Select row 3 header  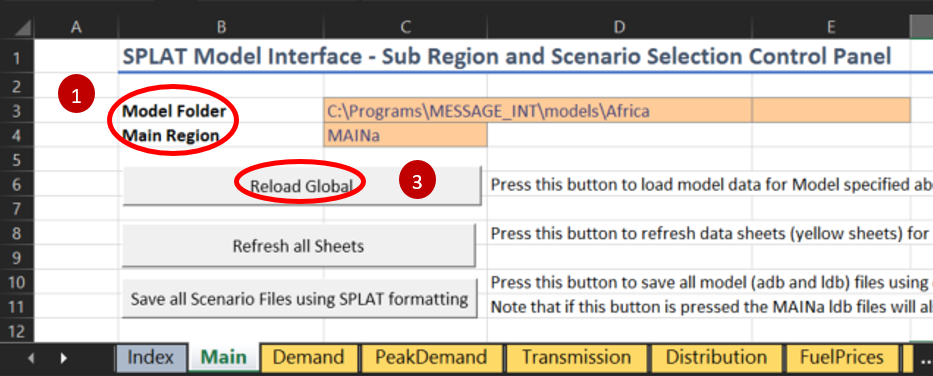click(x=17, y=111)
